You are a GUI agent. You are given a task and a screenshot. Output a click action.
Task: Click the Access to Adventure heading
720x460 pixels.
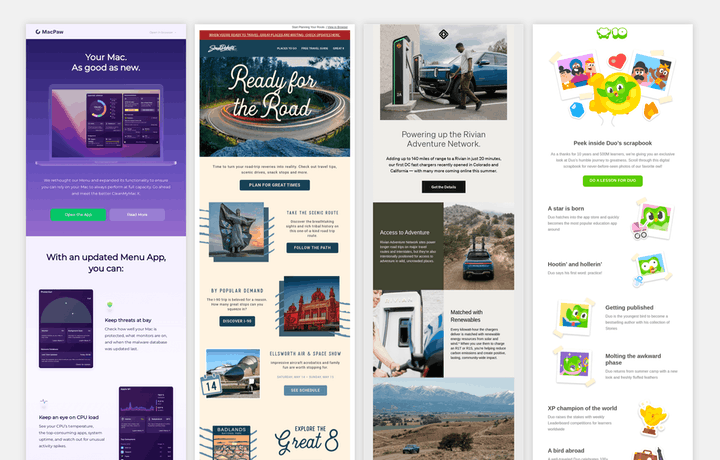[x=405, y=233]
